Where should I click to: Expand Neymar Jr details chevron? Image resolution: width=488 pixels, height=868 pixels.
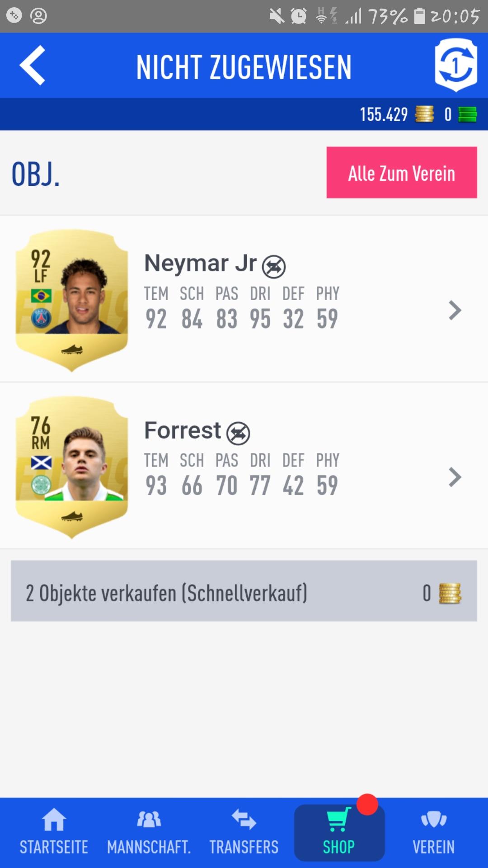(x=455, y=311)
